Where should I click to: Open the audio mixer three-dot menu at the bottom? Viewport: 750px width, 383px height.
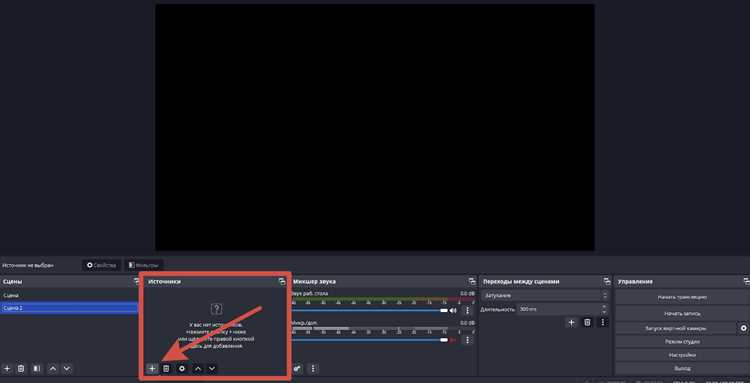click(313, 369)
